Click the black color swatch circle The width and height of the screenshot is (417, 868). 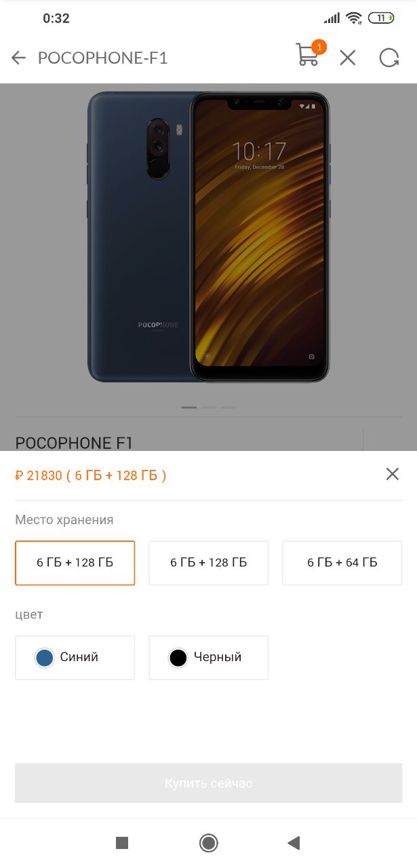tap(178, 658)
